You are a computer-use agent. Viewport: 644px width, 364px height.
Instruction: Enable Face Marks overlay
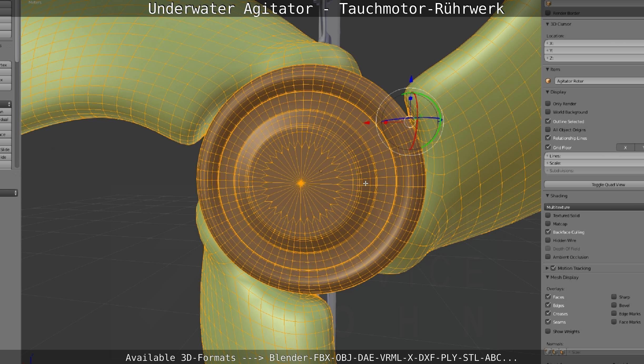pos(614,322)
